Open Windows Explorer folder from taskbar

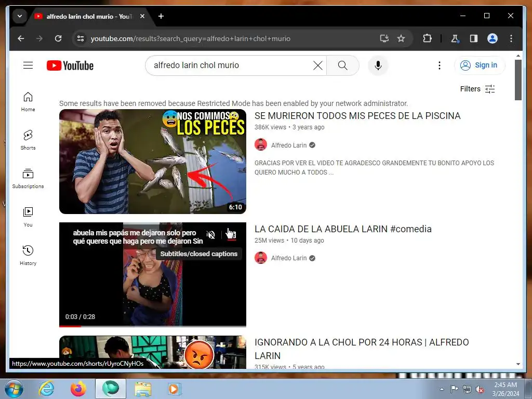click(x=143, y=389)
